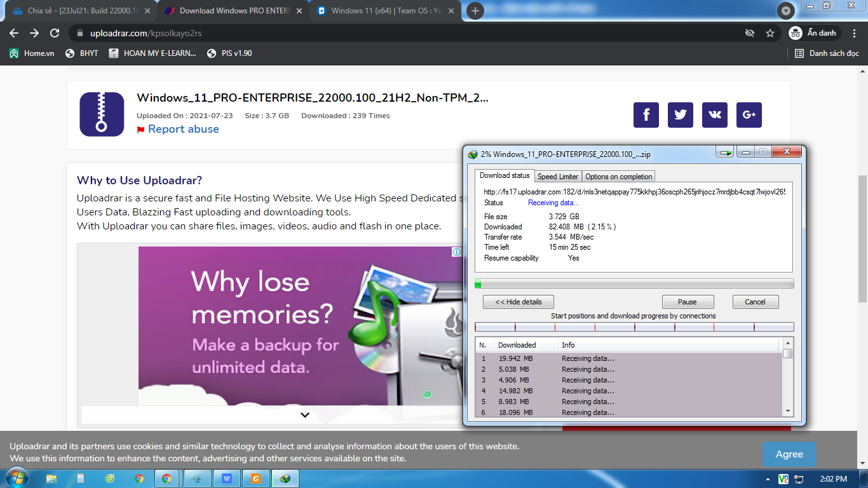This screenshot has width=868, height=488.
Task: Open the PIS v1.90 bookmark
Action: point(229,53)
